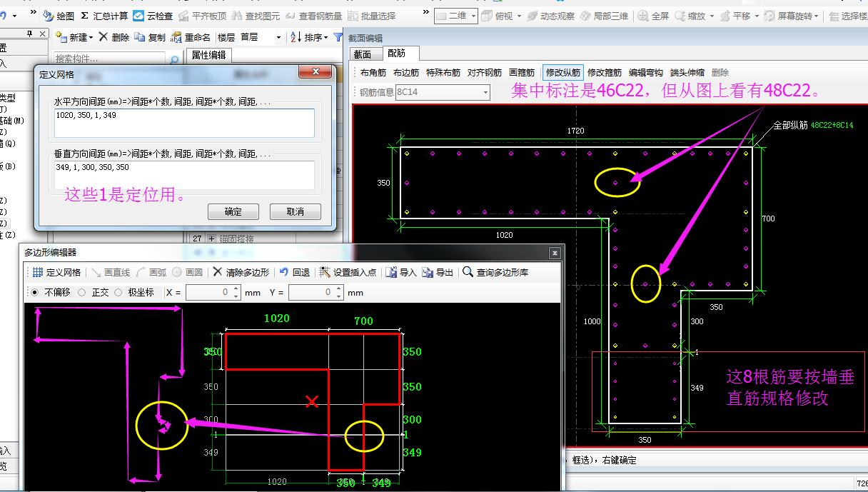Click the filter funnel icon beside 排序

pos(338,37)
